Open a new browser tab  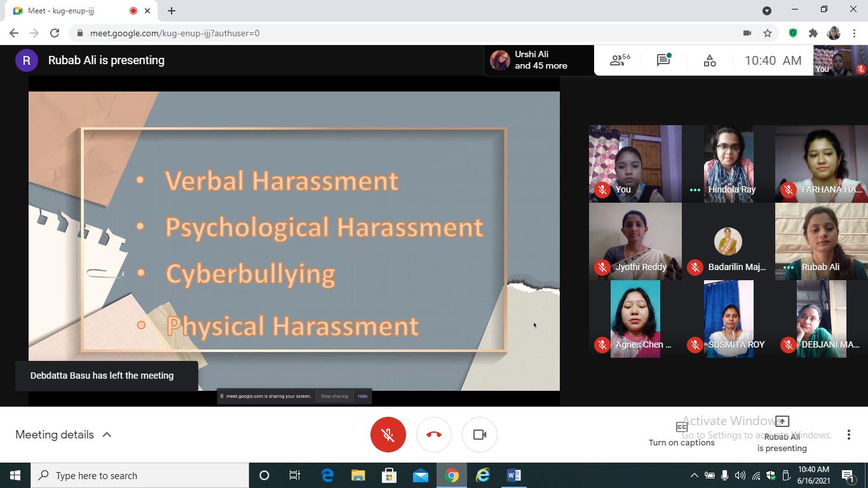tap(172, 11)
